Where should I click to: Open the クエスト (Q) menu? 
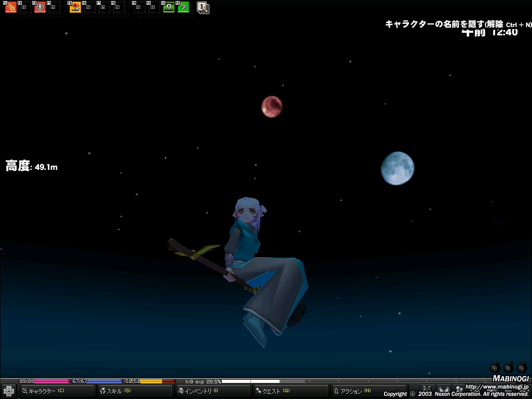[x=291, y=391]
